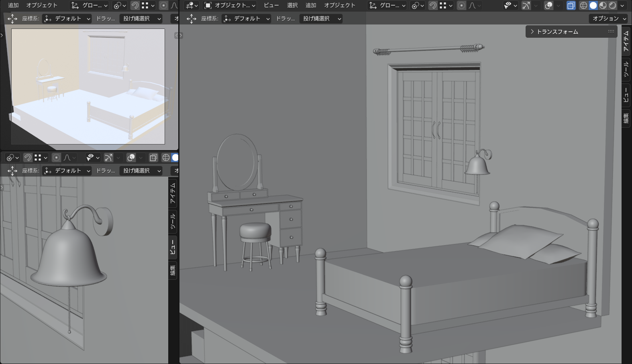
Task: Toggle X-ray mode in the main viewport
Action: click(x=571, y=5)
